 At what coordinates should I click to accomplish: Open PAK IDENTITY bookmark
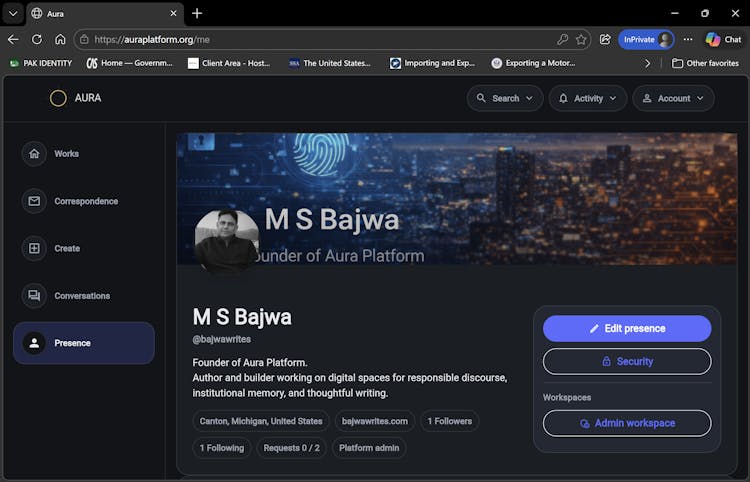40,63
